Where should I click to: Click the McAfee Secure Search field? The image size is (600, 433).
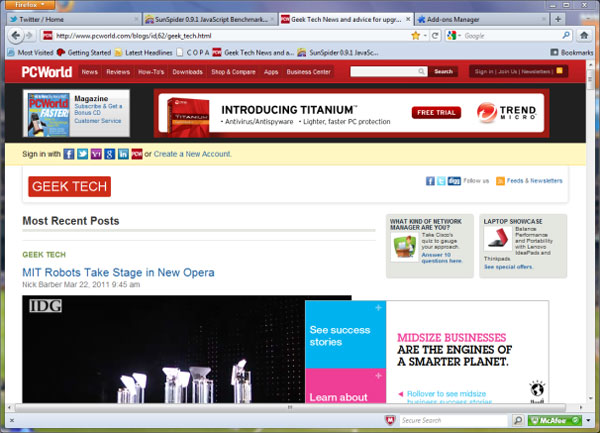coord(453,420)
